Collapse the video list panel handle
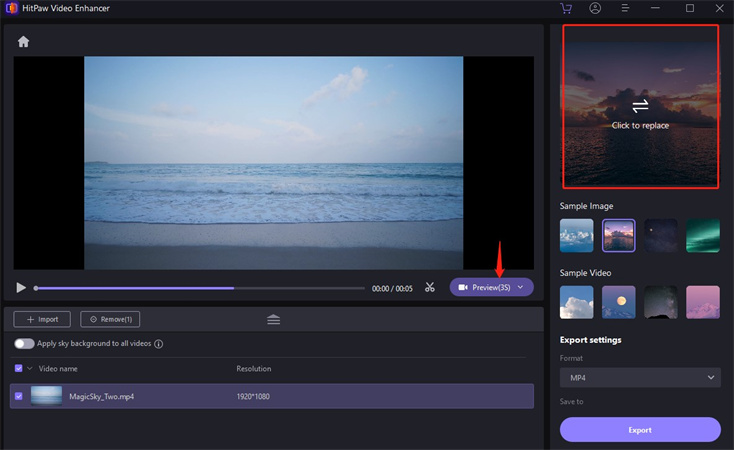The width and height of the screenshot is (734, 450). 273,319
